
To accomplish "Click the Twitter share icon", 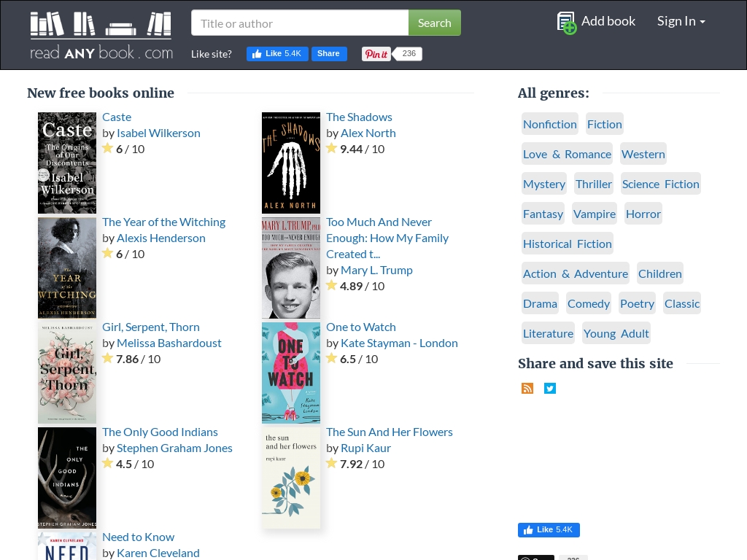I will 550,388.
